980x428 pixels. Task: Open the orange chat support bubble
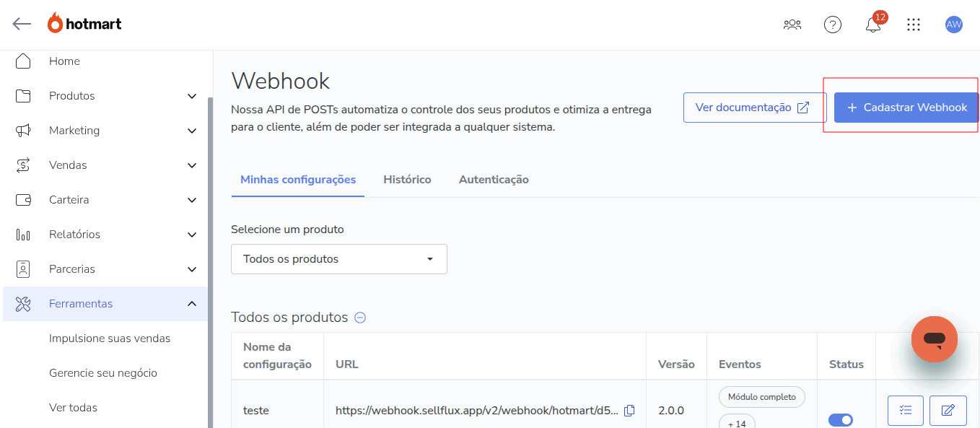tap(934, 339)
